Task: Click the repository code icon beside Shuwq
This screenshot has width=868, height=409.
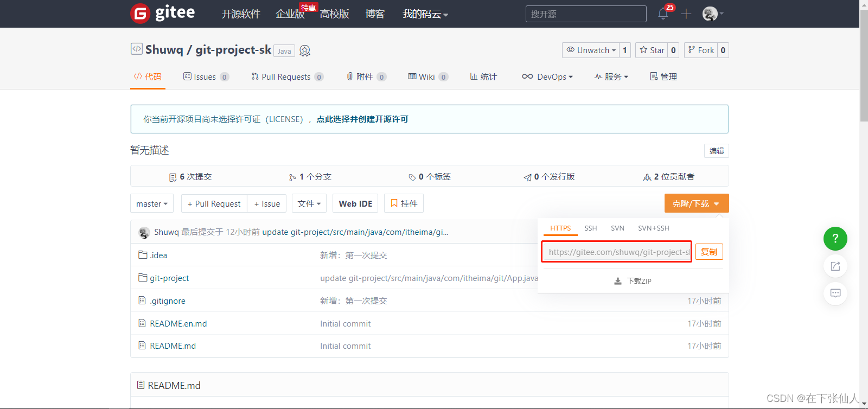Action: (136, 49)
